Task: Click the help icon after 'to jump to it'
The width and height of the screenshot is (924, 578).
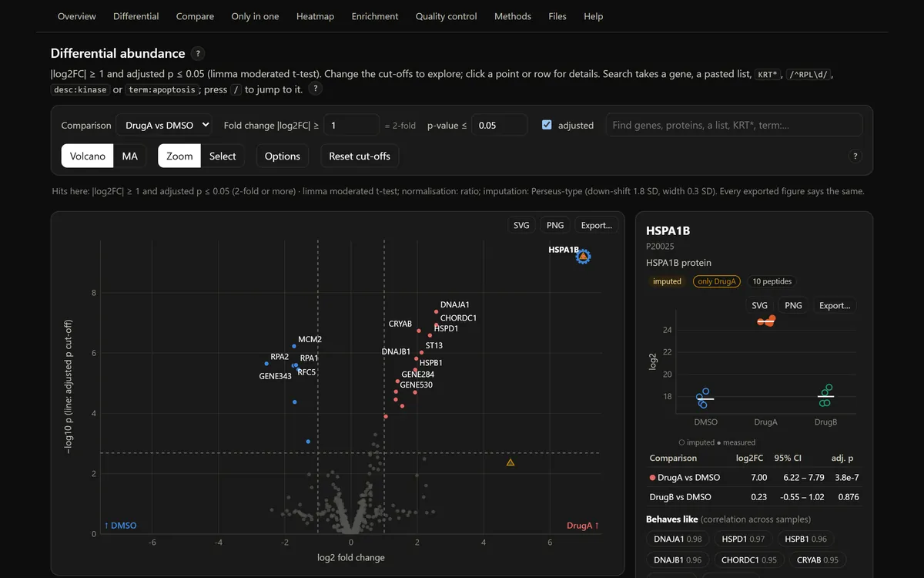Action: pyautogui.click(x=316, y=89)
